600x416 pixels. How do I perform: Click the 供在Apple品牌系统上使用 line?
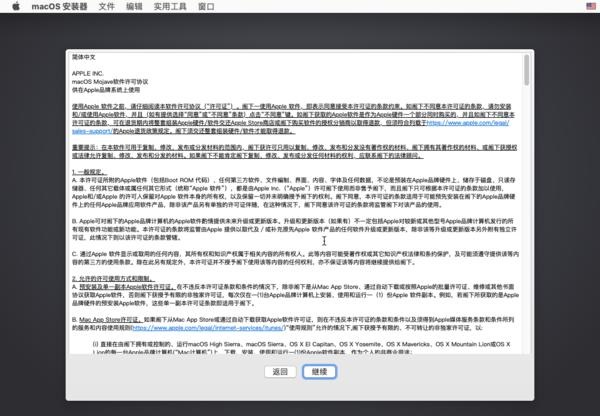tap(106, 90)
